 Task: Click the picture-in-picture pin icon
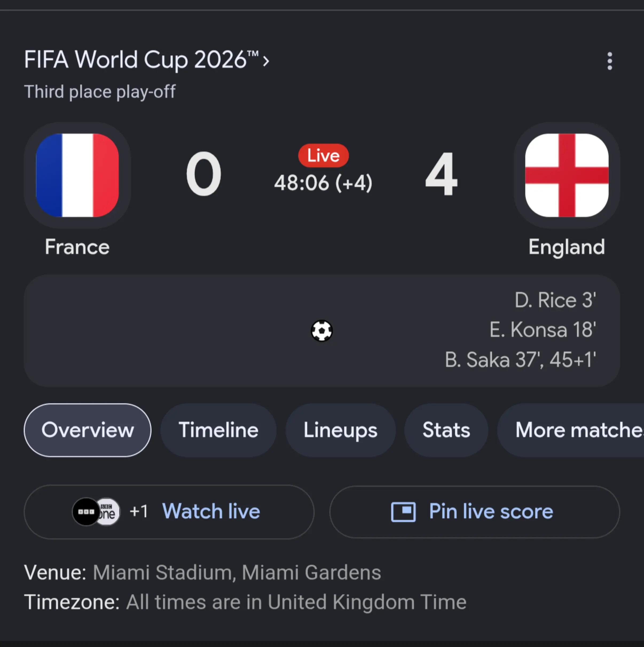coord(403,512)
